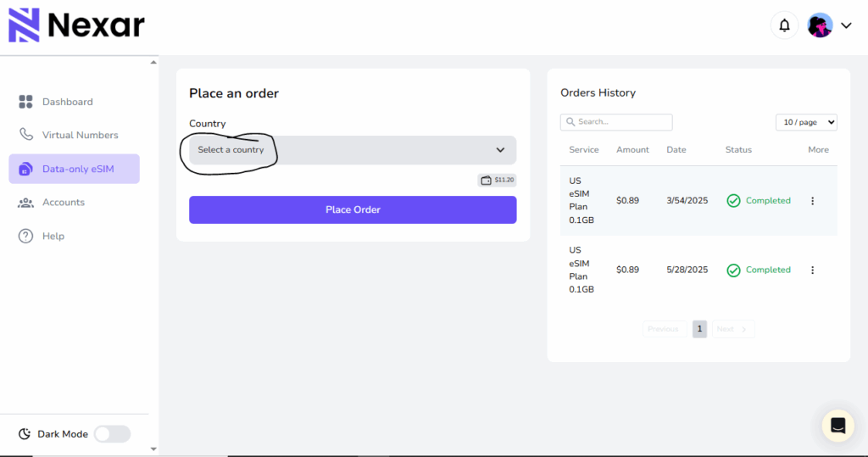The height and width of the screenshot is (457, 868).
Task: Click the Virtual Numbers phone icon
Action: click(x=25, y=135)
